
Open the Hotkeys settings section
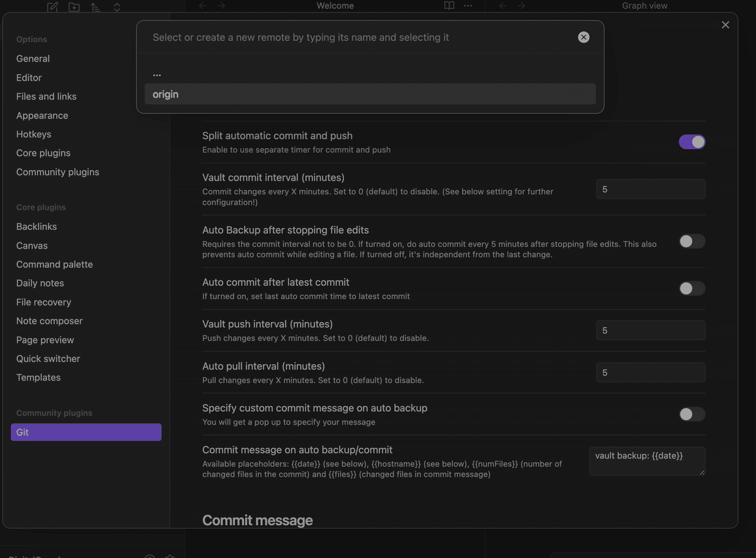tap(34, 134)
